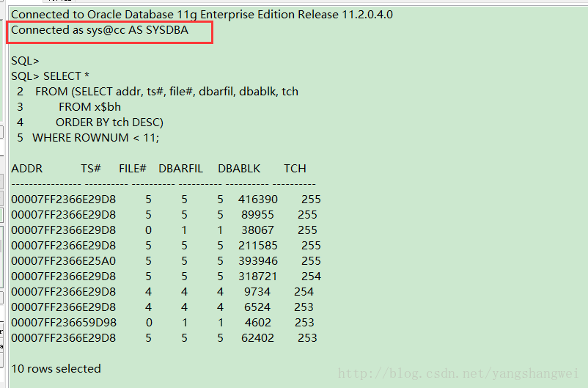The height and width of the screenshot is (388, 588).
Task: Click the TS# column header
Action: 91,169
